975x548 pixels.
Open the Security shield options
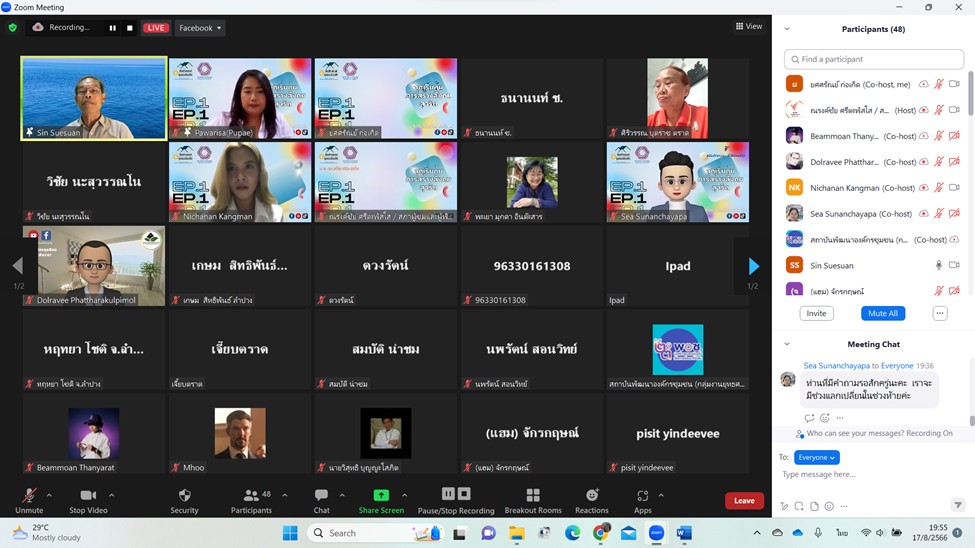pos(184,500)
